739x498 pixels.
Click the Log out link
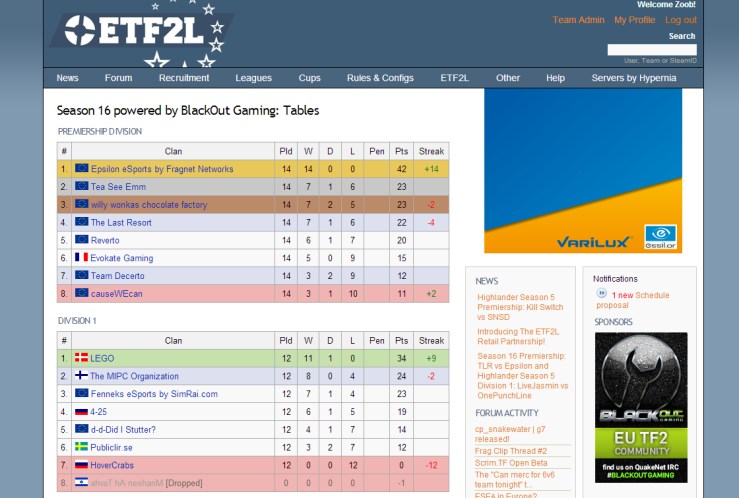[x=681, y=20]
